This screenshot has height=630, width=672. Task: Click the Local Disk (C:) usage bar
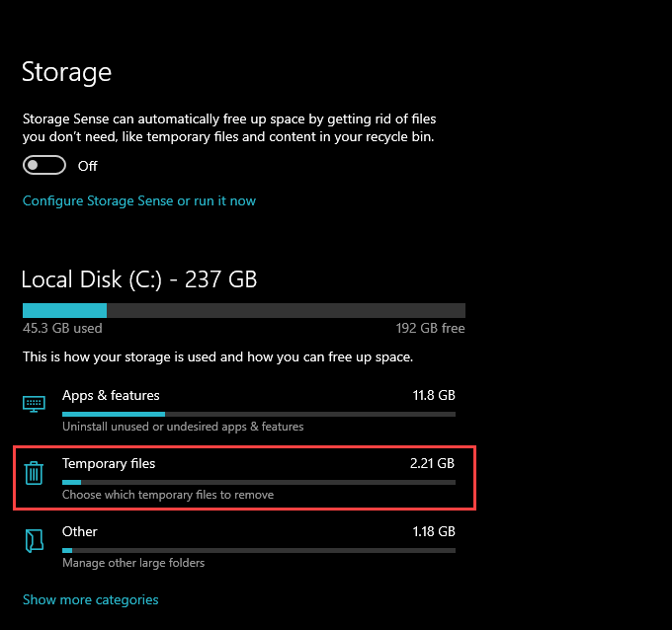(243, 310)
